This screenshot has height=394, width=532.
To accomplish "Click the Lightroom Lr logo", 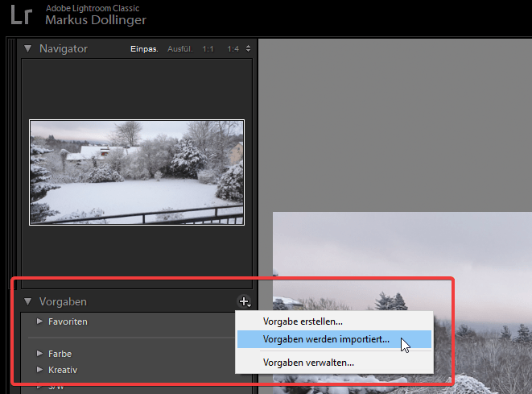I will (x=23, y=15).
